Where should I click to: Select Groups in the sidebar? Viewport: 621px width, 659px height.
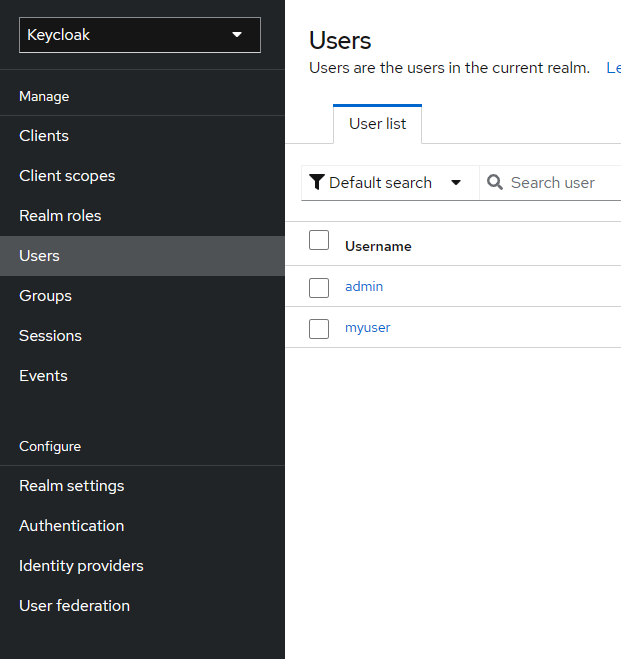45,296
